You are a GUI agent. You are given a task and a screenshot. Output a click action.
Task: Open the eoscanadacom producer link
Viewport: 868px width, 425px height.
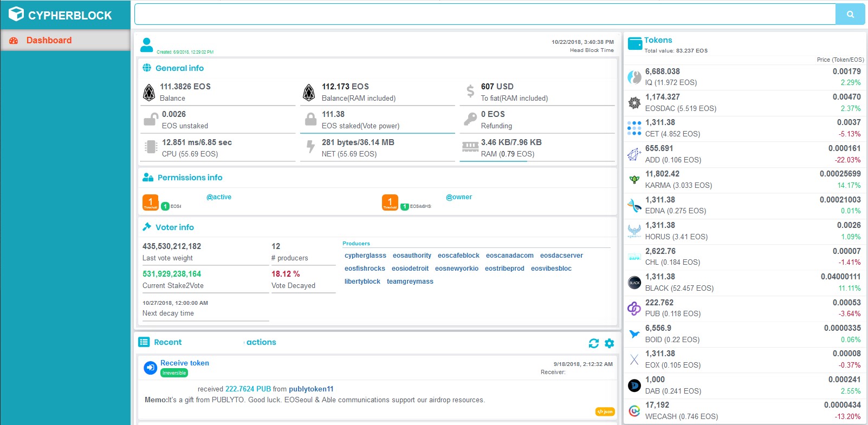pos(509,256)
